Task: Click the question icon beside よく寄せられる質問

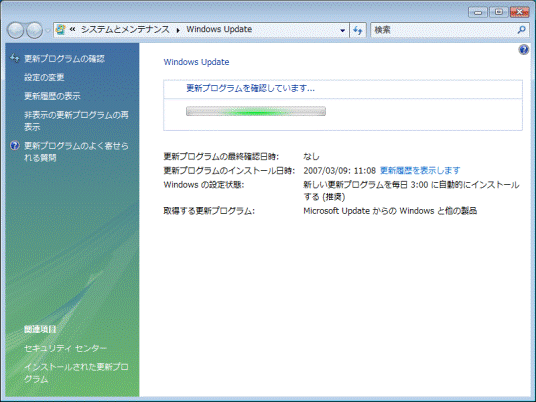Action: 15,146
